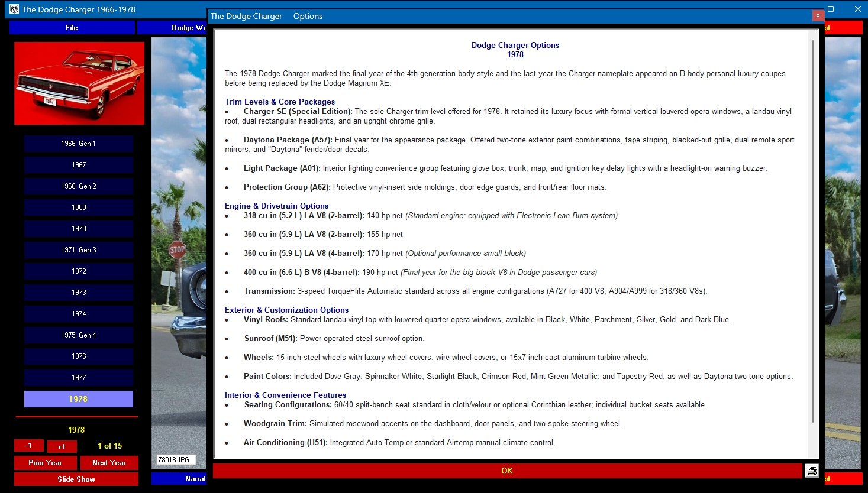Select the 1974 year button
The width and height of the screenshot is (868, 493).
79,314
